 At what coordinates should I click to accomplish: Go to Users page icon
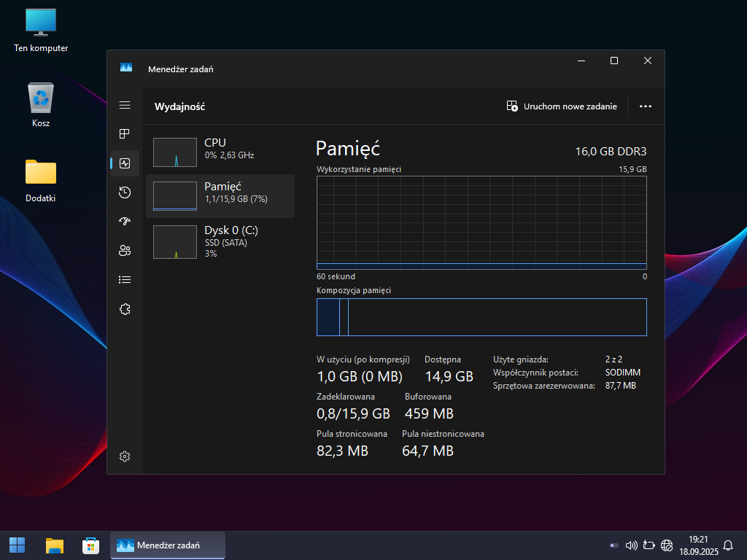(125, 251)
